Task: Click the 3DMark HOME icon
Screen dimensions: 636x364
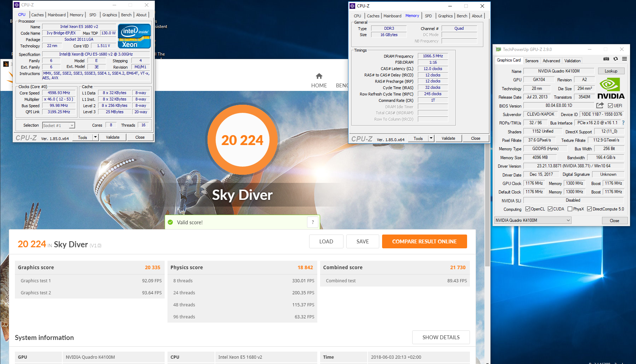Action: coord(319,76)
